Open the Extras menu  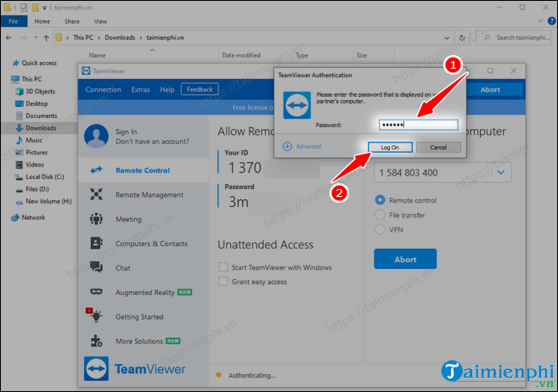(141, 90)
